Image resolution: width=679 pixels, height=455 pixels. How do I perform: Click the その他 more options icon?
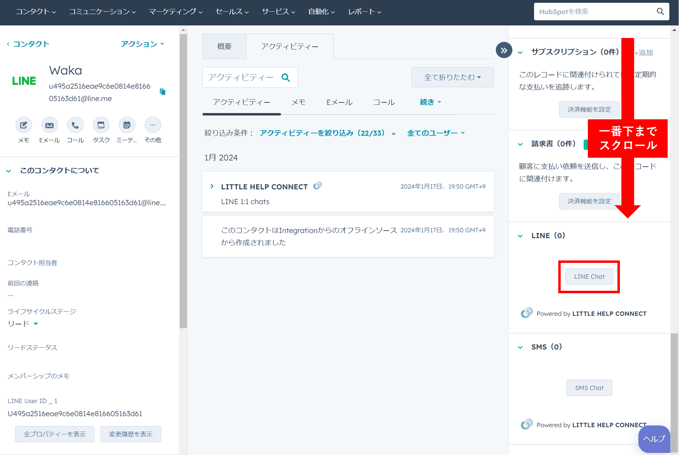point(152,126)
